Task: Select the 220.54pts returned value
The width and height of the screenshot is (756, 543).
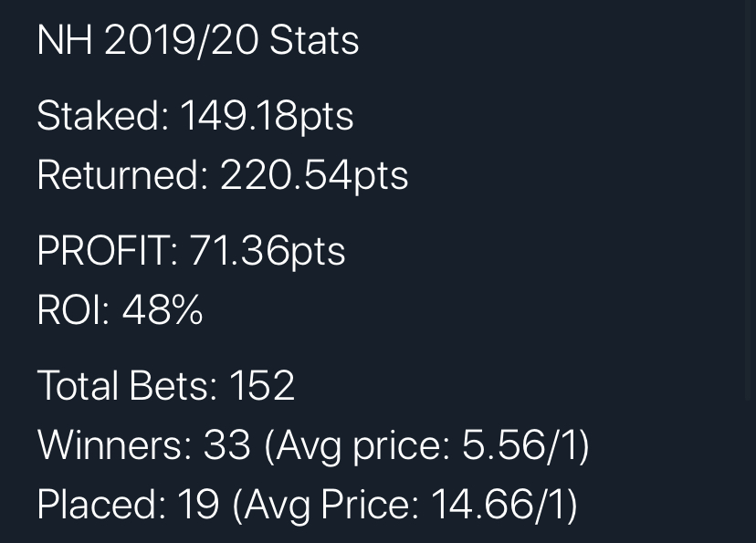Action: point(313,174)
